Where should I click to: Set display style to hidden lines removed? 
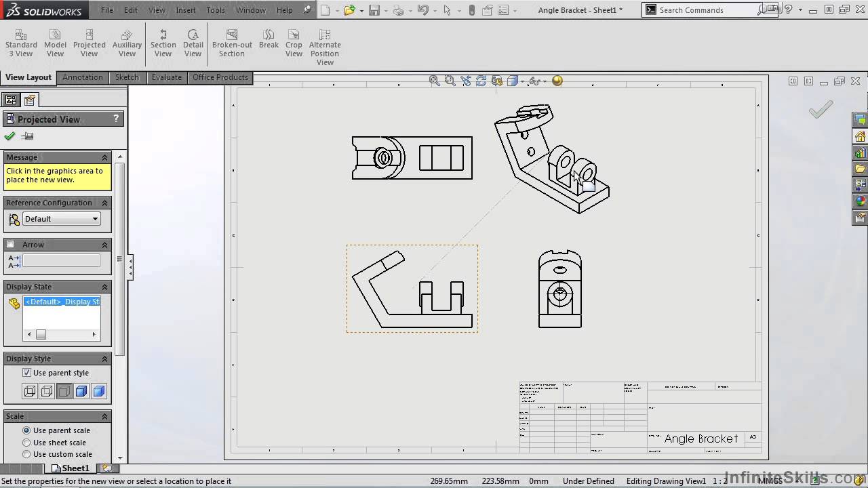tap(64, 391)
